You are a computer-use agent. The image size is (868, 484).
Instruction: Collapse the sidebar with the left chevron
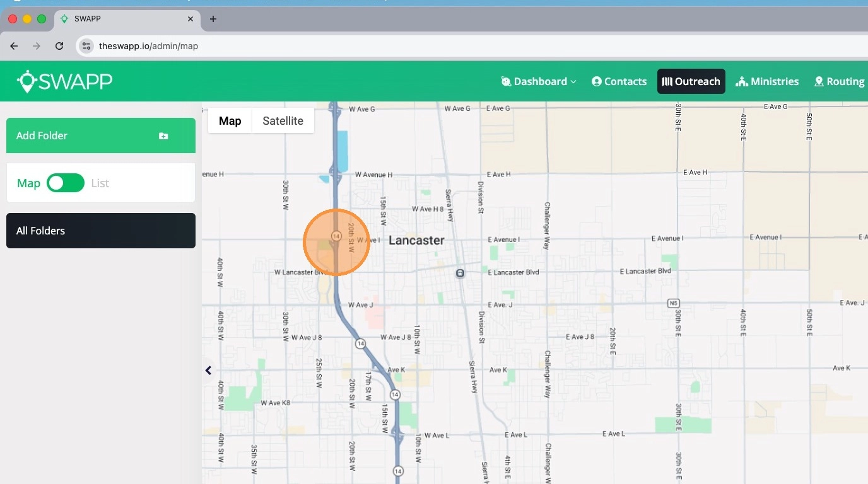208,371
